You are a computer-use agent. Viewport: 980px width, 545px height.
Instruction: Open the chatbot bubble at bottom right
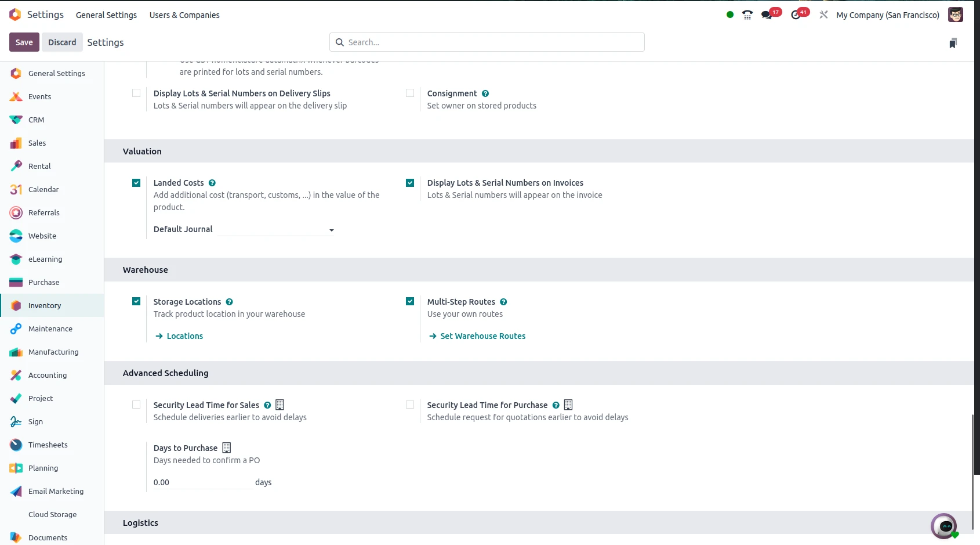pos(943,526)
